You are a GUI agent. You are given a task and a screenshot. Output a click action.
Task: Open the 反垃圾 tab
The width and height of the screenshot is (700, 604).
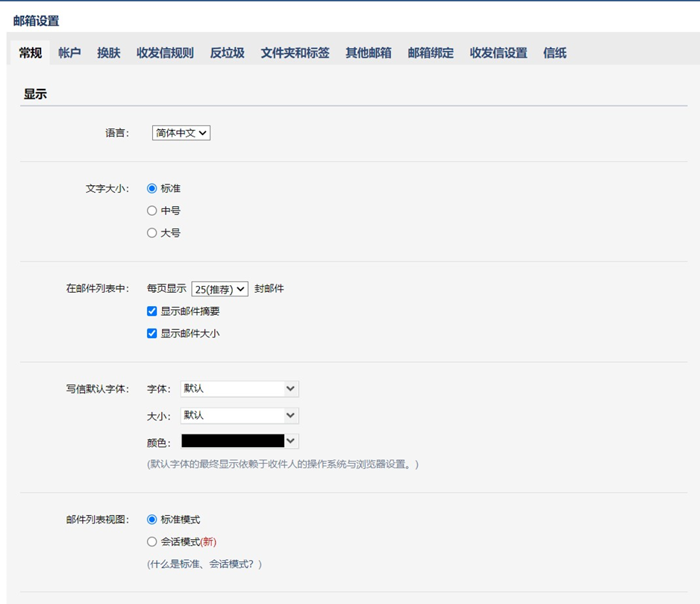tap(227, 53)
